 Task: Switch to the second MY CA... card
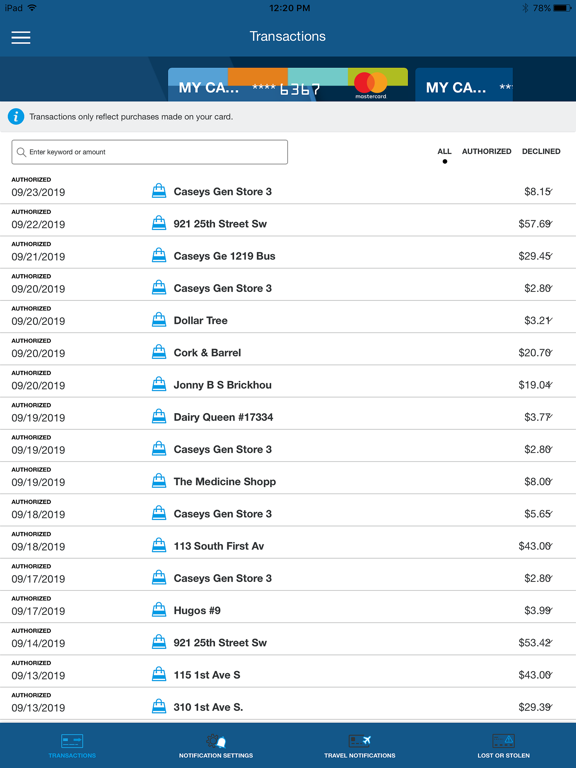(464, 85)
